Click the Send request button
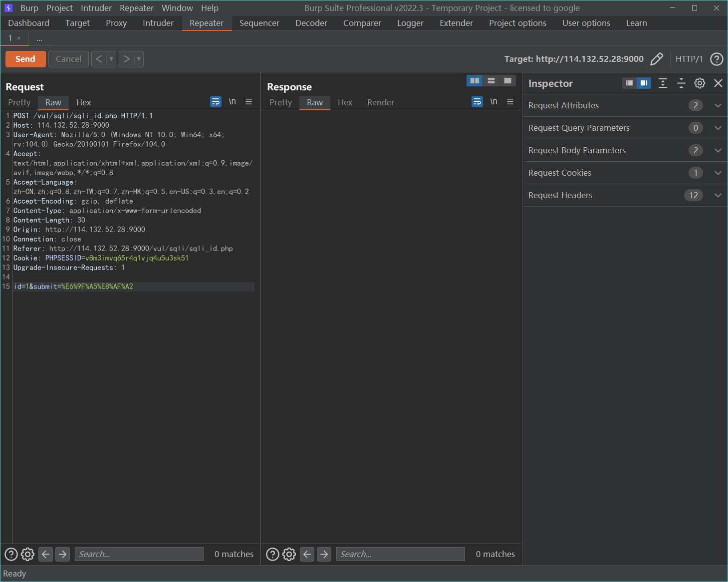Screen dimensions: 728x582 (25, 59)
